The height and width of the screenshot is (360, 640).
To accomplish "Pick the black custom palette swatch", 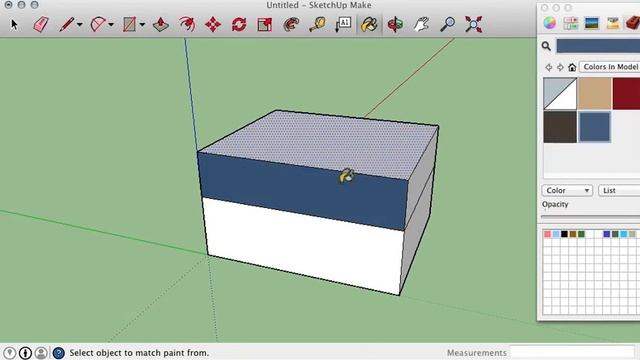I will pos(564,234).
